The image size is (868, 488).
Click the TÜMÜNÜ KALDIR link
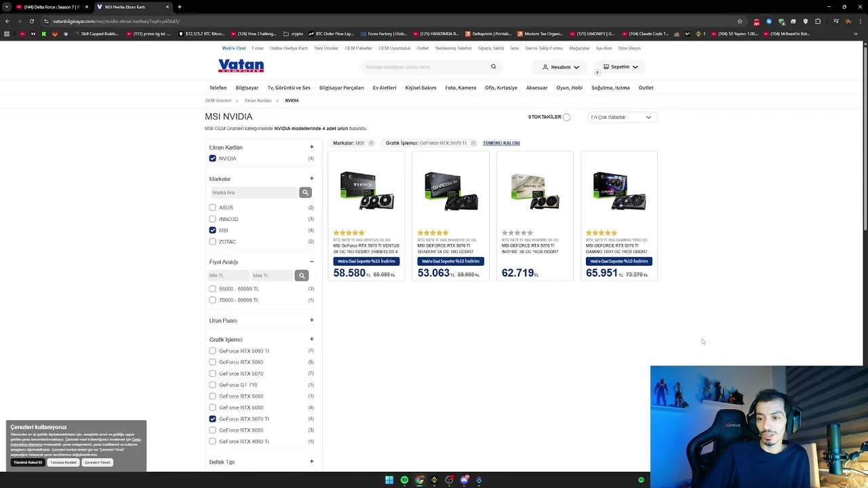tap(501, 143)
